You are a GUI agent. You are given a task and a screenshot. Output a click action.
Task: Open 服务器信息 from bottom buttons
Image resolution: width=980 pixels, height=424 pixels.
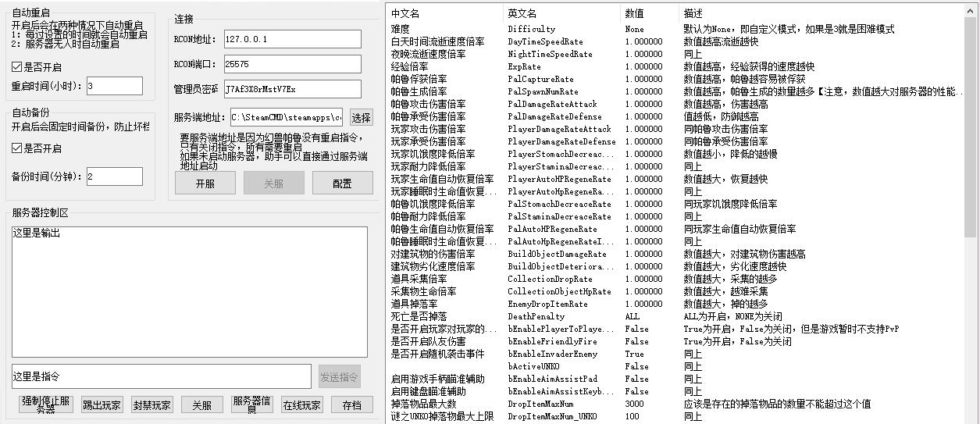pyautogui.click(x=251, y=404)
